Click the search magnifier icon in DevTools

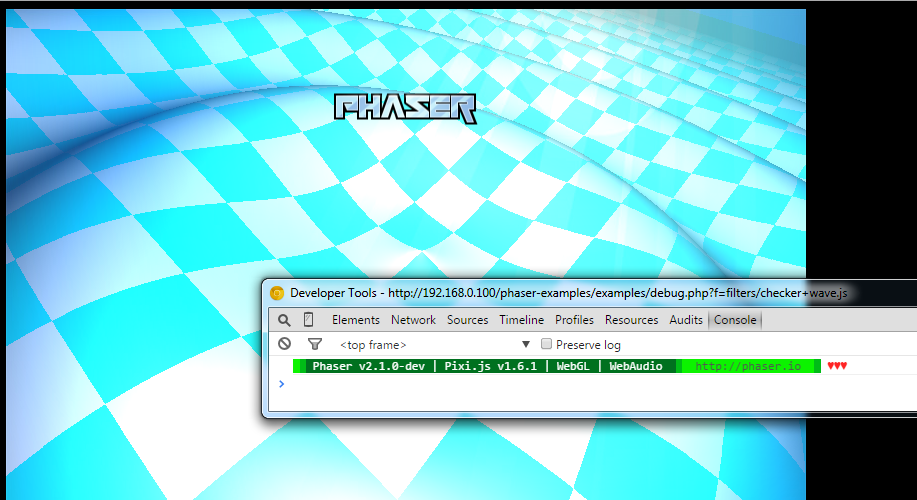(x=284, y=320)
